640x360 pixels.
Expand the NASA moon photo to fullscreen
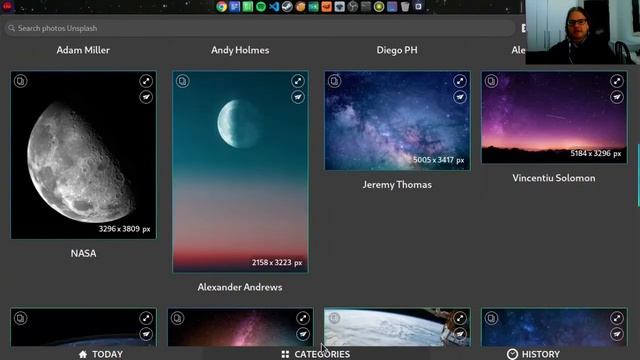(x=146, y=81)
